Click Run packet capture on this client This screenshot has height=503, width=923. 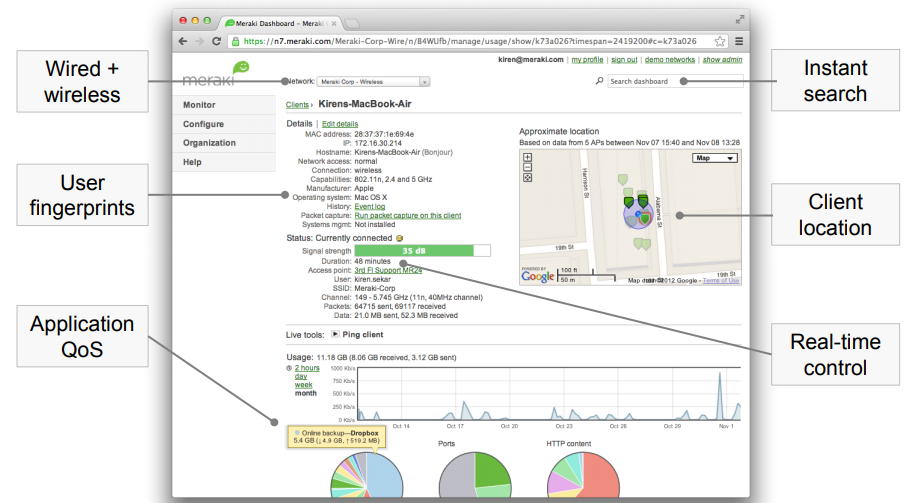(408, 215)
